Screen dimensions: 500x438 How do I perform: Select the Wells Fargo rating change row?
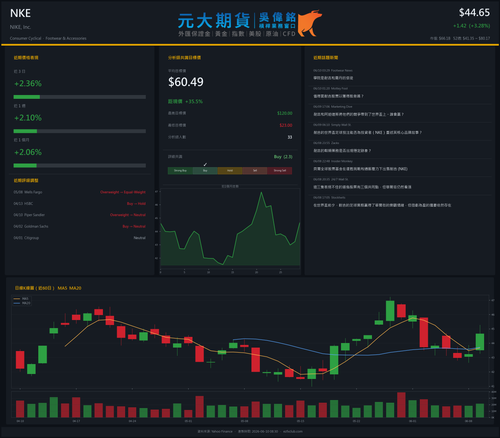(80, 192)
